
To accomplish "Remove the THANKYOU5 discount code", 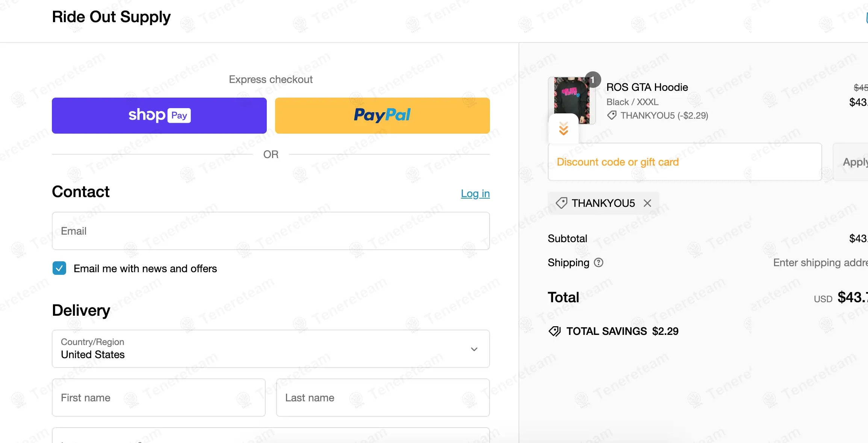I will pos(647,203).
